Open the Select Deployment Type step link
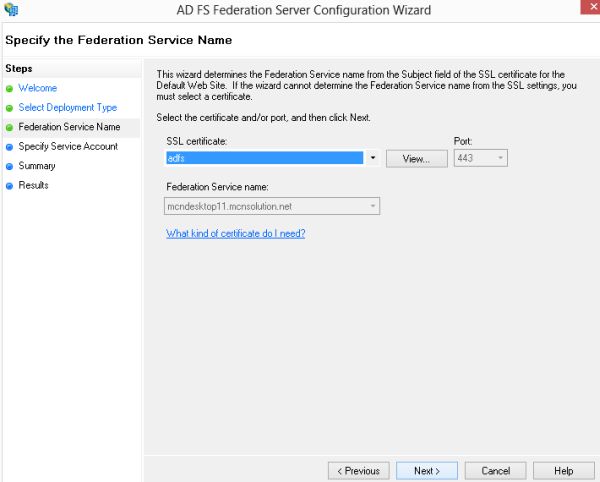The height and width of the screenshot is (482, 600). 67,108
